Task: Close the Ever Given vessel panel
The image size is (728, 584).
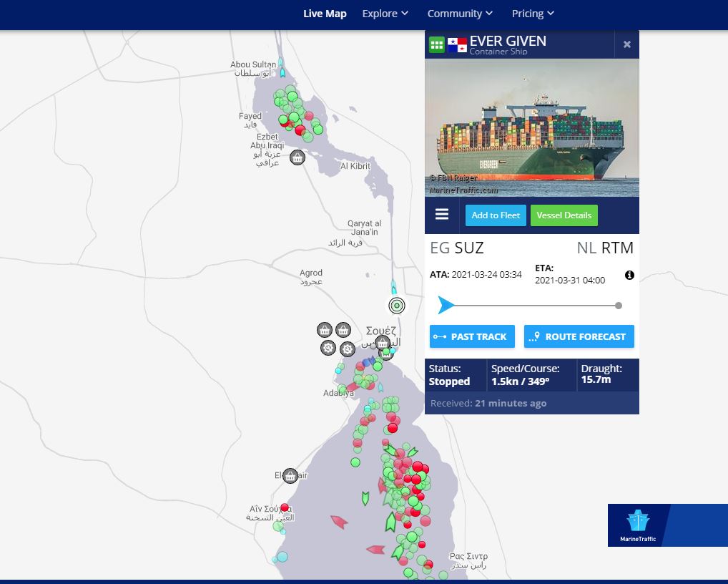Action: 626,44
